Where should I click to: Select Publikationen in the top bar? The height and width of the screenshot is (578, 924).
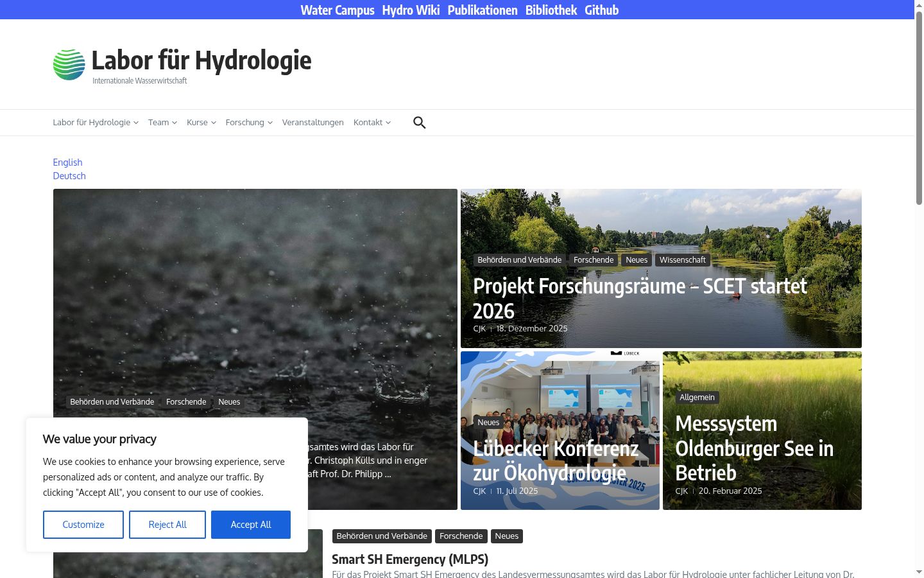click(483, 10)
